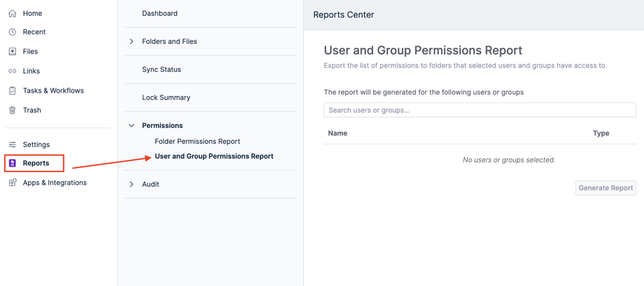
Task: Expand the Audit section chevron
Action: (x=132, y=184)
